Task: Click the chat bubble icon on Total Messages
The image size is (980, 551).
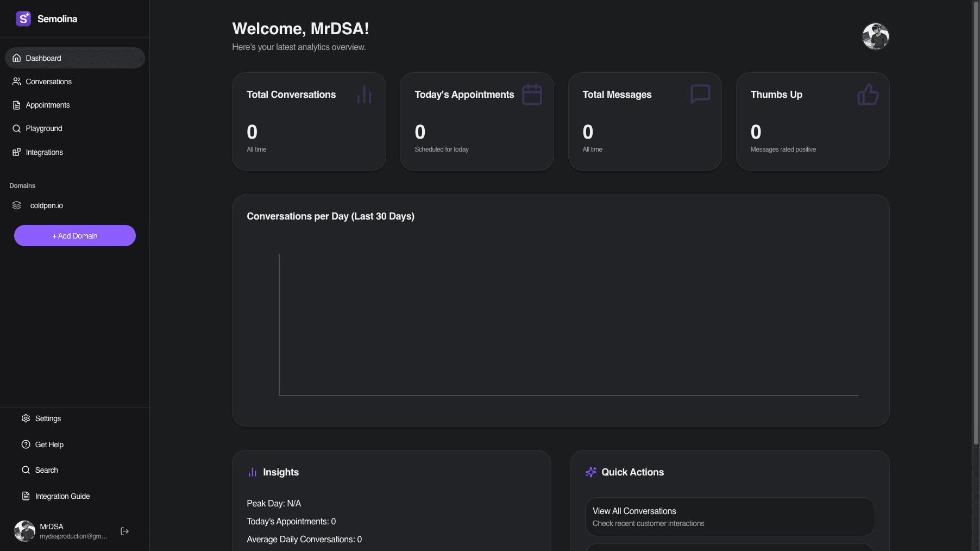Action: 700,94
